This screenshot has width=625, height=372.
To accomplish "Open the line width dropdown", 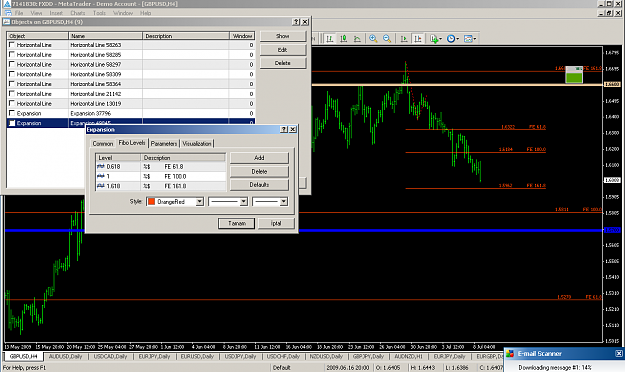I will pyautogui.click(x=283, y=202).
